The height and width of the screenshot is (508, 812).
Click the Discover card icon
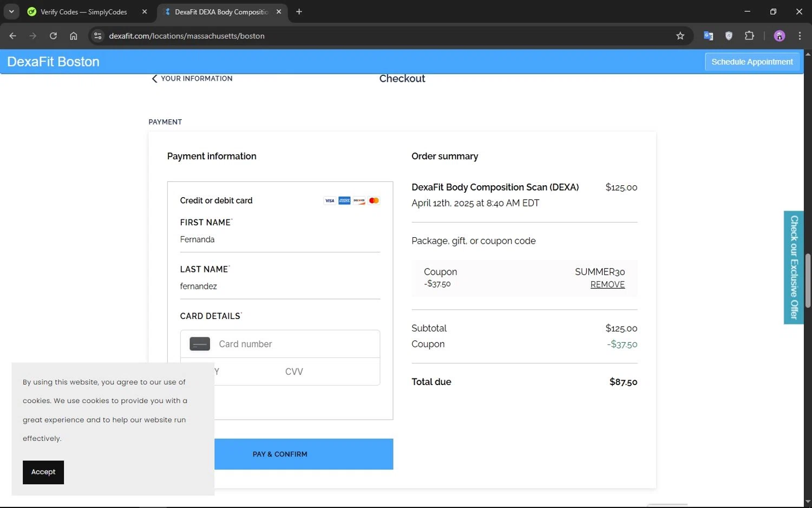[359, 200]
